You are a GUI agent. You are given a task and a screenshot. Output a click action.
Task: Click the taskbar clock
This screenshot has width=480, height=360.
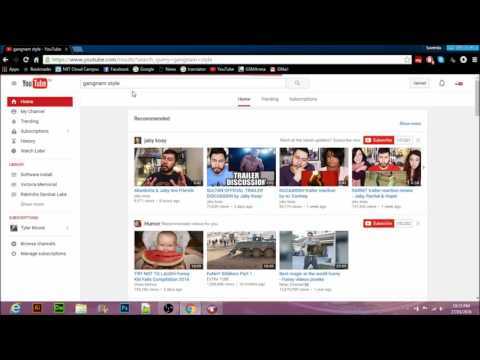tap(461, 309)
